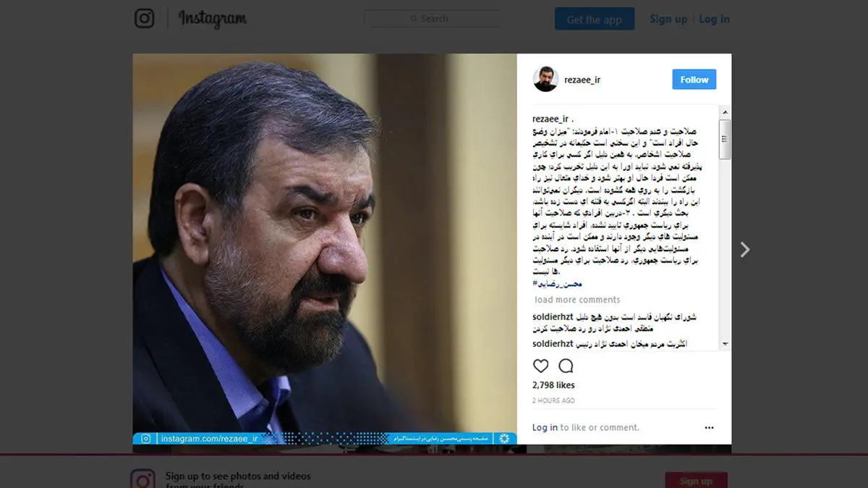
Task: Click the Get the app button
Action: pos(595,19)
